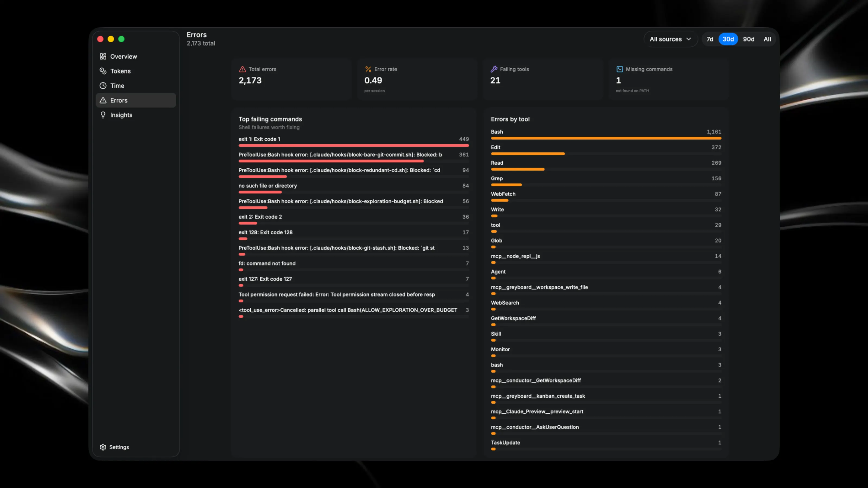Image resolution: width=868 pixels, height=488 pixels.
Task: Click the '2,173 total' subtitle under Errors
Action: click(201, 43)
